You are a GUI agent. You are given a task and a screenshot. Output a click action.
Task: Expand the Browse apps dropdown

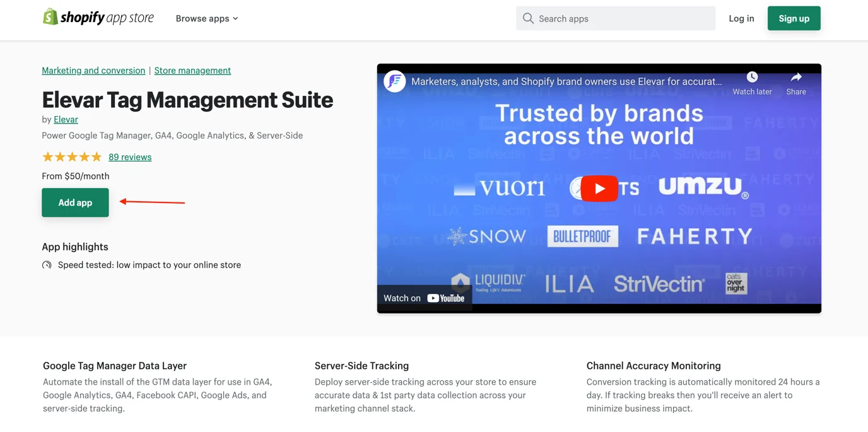(x=207, y=18)
